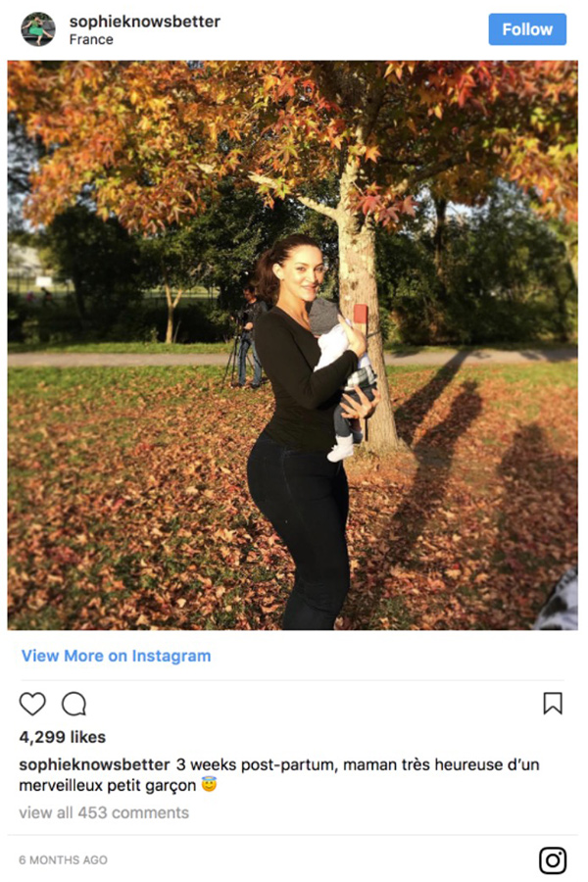Follow the sophieknowsbetter account

click(x=527, y=29)
